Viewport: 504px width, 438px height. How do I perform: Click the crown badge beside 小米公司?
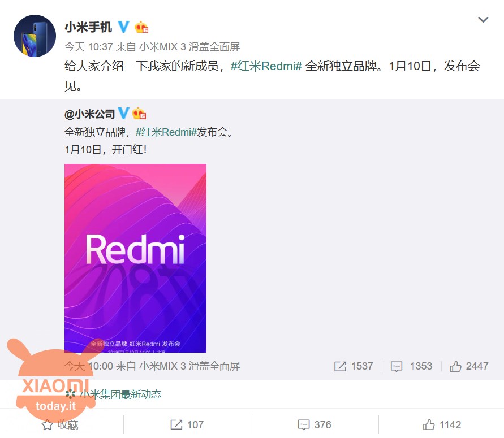tap(139, 114)
